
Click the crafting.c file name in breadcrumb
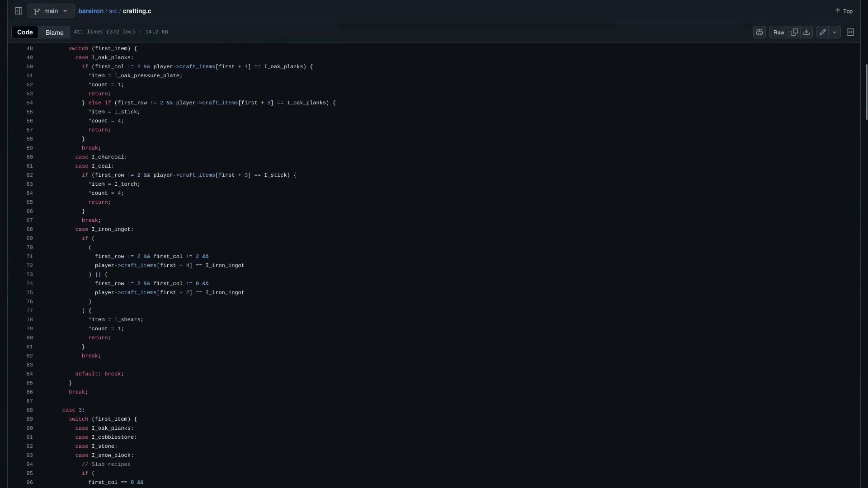pyautogui.click(x=137, y=11)
